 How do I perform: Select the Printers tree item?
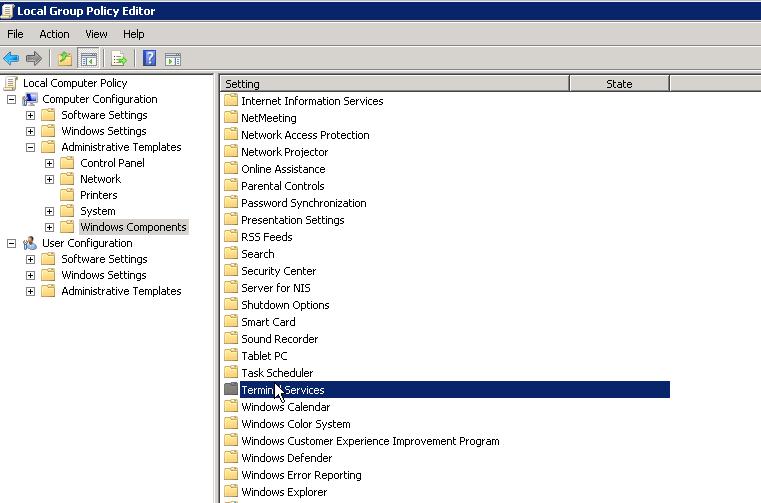pyautogui.click(x=99, y=195)
